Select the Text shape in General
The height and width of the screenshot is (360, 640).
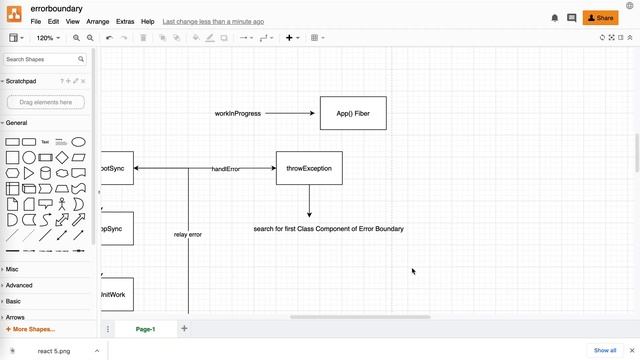(x=45, y=142)
